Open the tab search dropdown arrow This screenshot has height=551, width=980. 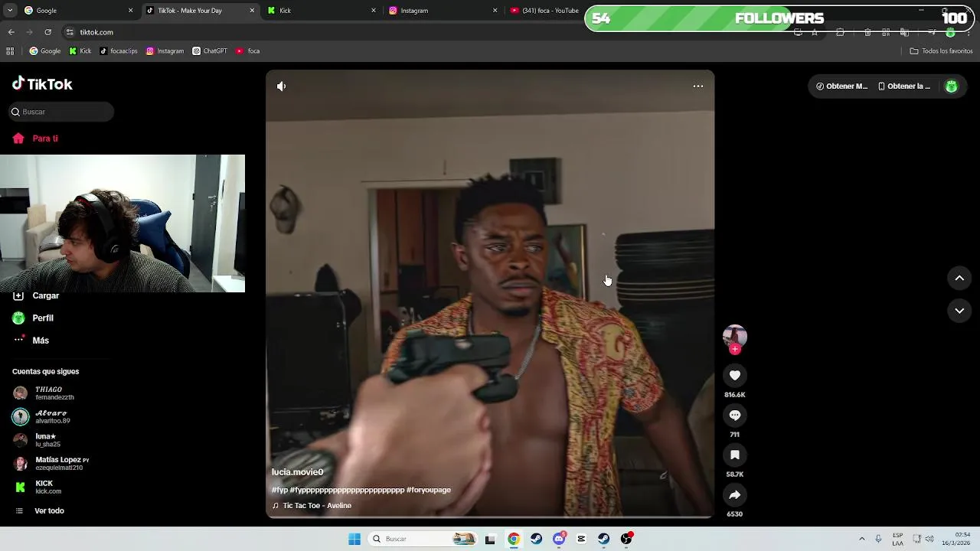tap(10, 11)
